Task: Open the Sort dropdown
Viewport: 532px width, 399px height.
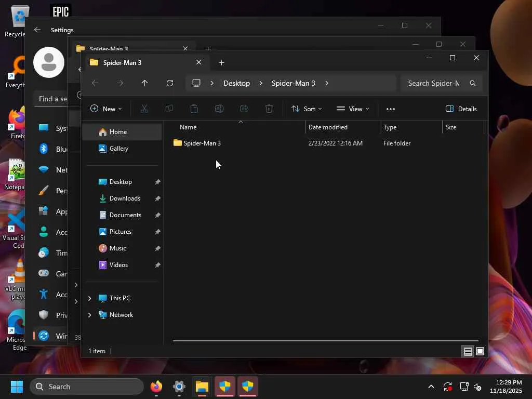Action: pos(307,109)
